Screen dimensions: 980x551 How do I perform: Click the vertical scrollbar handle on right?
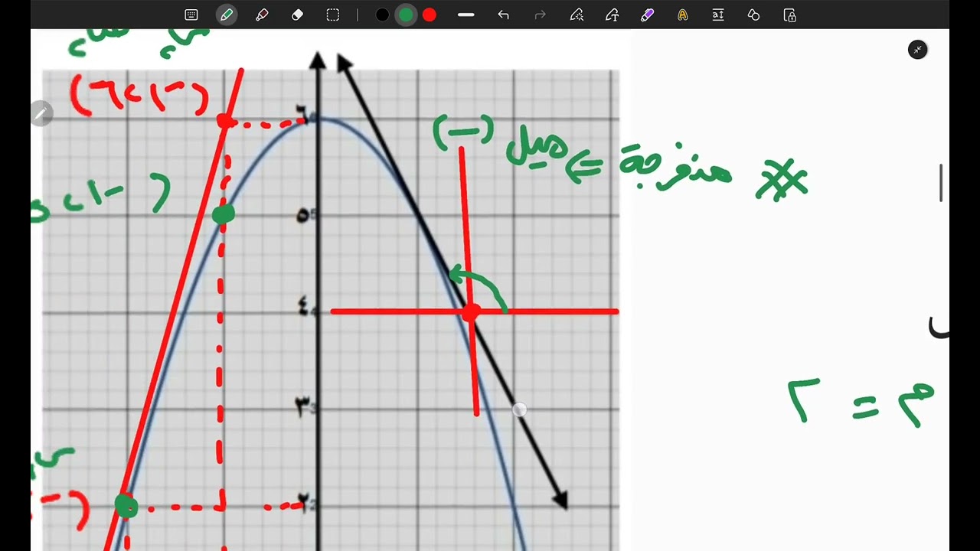941,183
